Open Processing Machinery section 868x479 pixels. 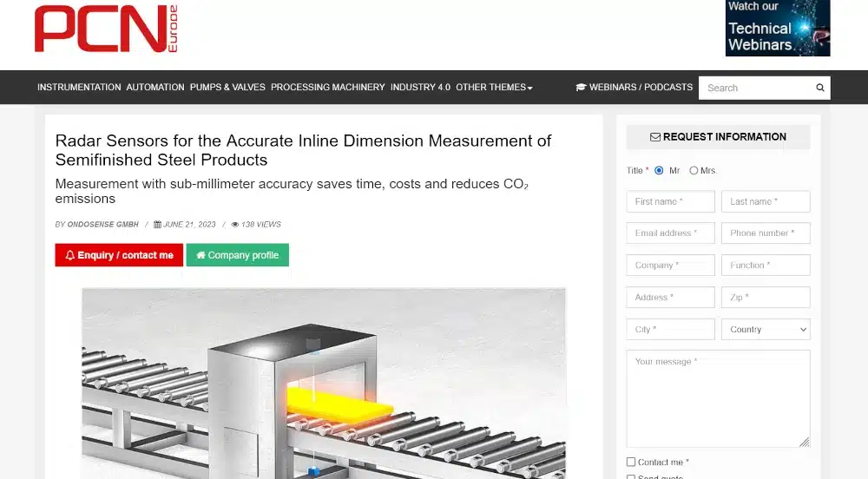328,88
